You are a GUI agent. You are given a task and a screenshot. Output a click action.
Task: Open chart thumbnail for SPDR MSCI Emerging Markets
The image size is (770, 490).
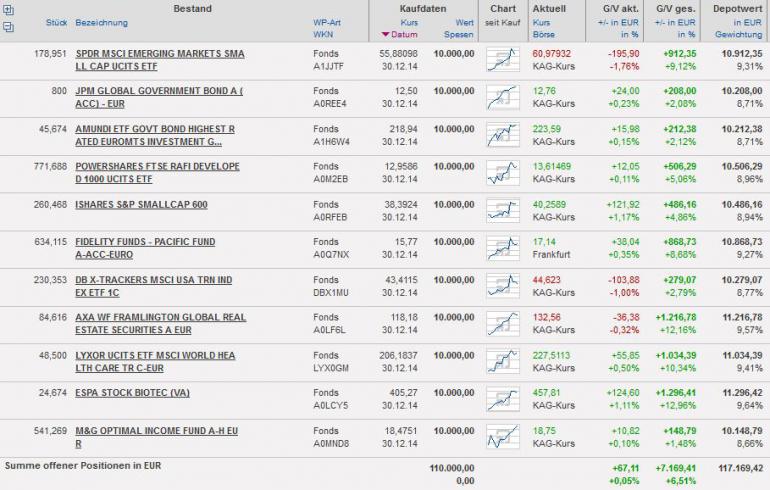click(x=503, y=60)
